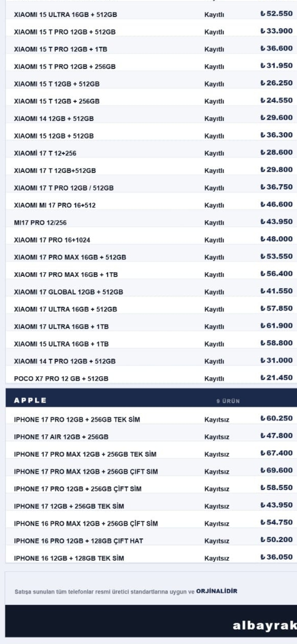
Task: Select price ₺28.600 for XIAOMI 17 T
Action: pyautogui.click(x=276, y=152)
